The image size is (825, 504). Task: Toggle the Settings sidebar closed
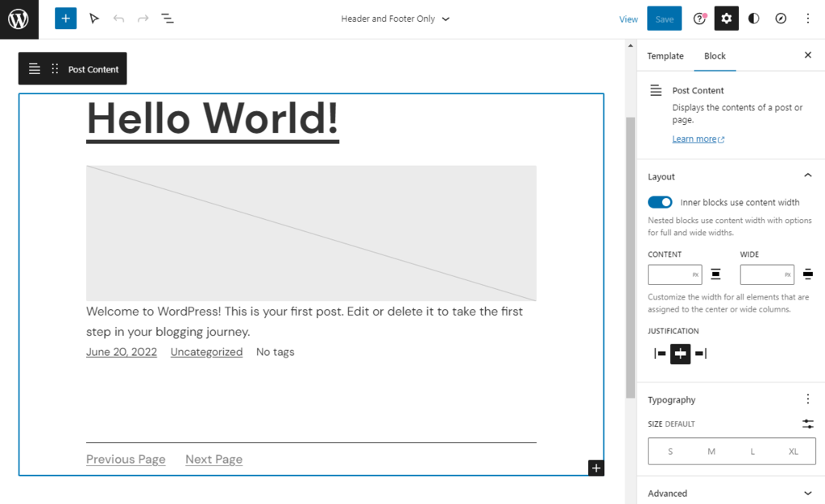point(726,18)
